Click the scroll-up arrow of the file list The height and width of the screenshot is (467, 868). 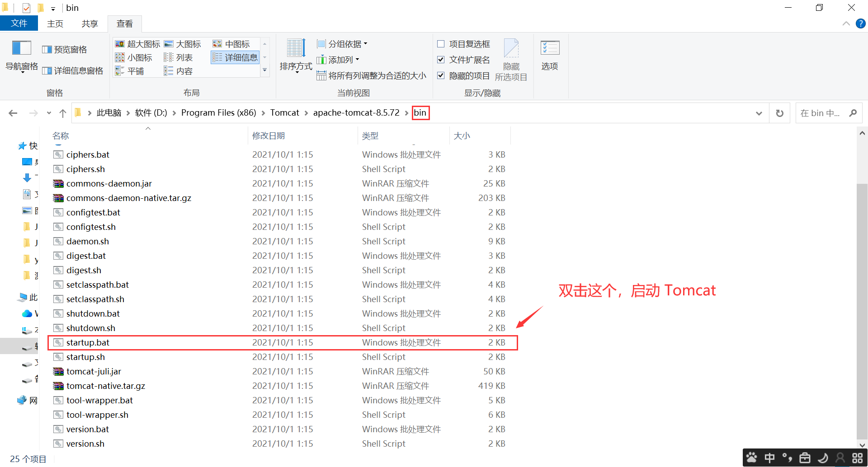[x=862, y=133]
